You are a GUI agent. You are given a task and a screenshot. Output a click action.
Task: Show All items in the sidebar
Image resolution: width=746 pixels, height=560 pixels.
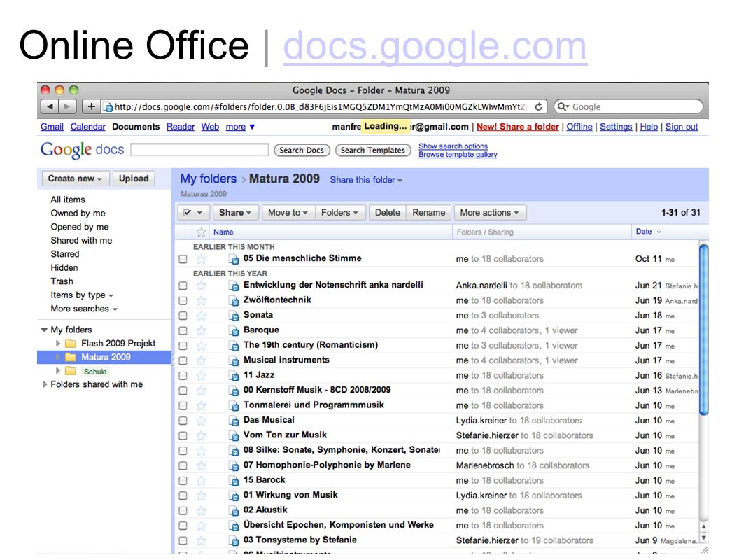68,199
